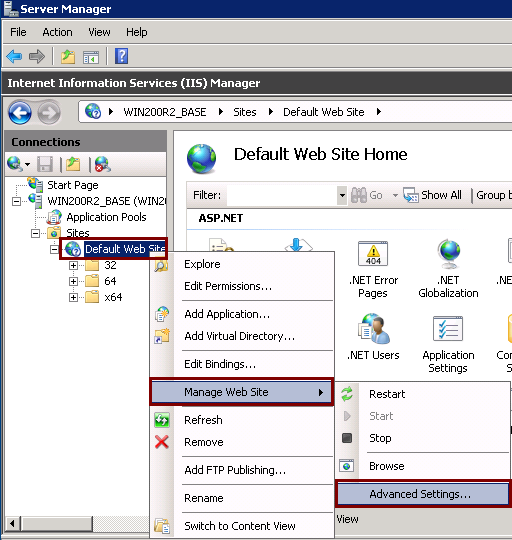Open the .NET Error Pages feature
Screen dimensions: 512x540
[x=373, y=269]
